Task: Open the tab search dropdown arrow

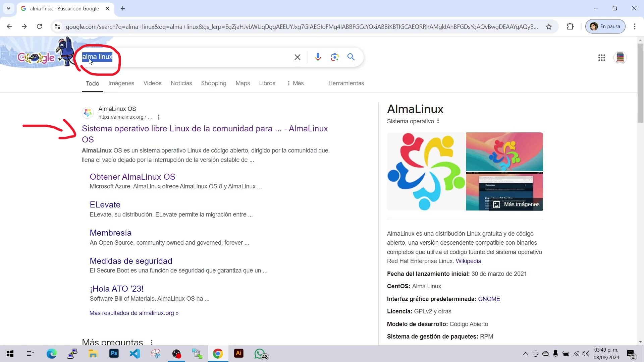Action: click(8, 8)
